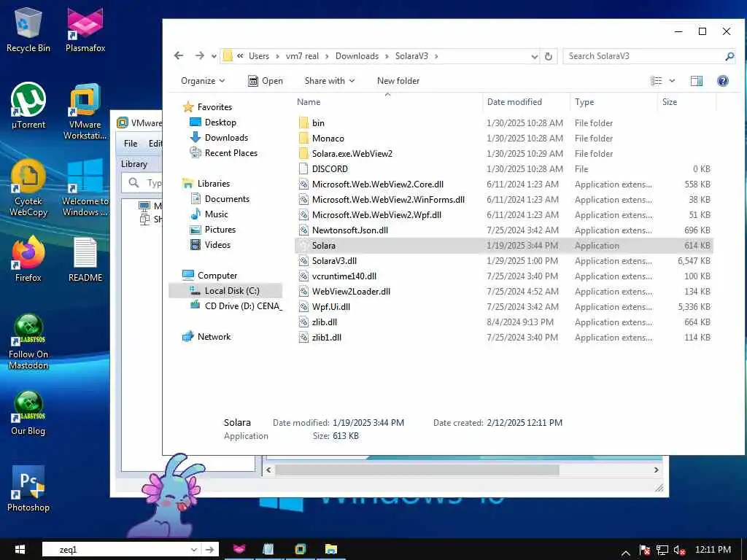Sort by the Type column header
Screen dimensions: 747x560
click(x=614, y=102)
